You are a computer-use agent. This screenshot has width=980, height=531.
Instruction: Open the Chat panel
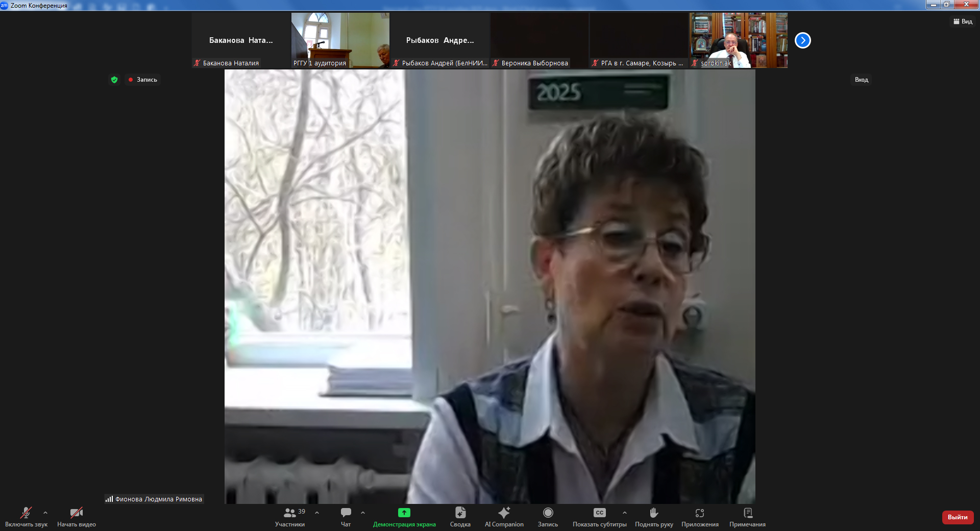point(346,517)
